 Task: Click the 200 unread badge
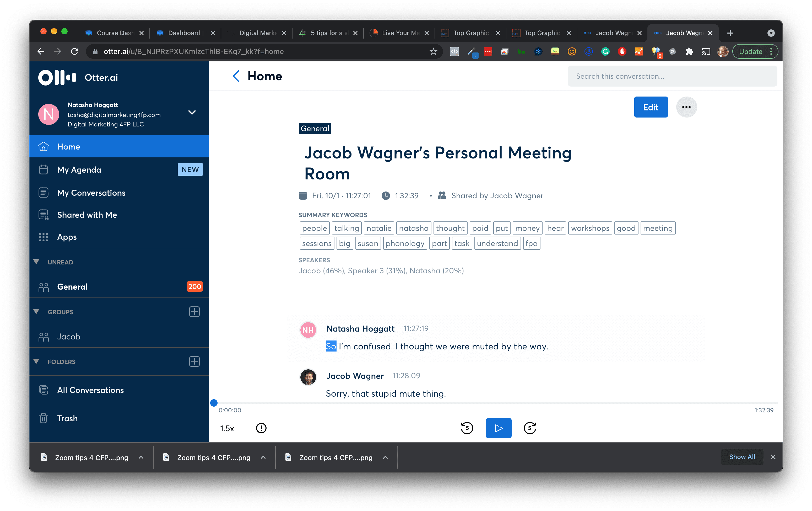click(194, 286)
